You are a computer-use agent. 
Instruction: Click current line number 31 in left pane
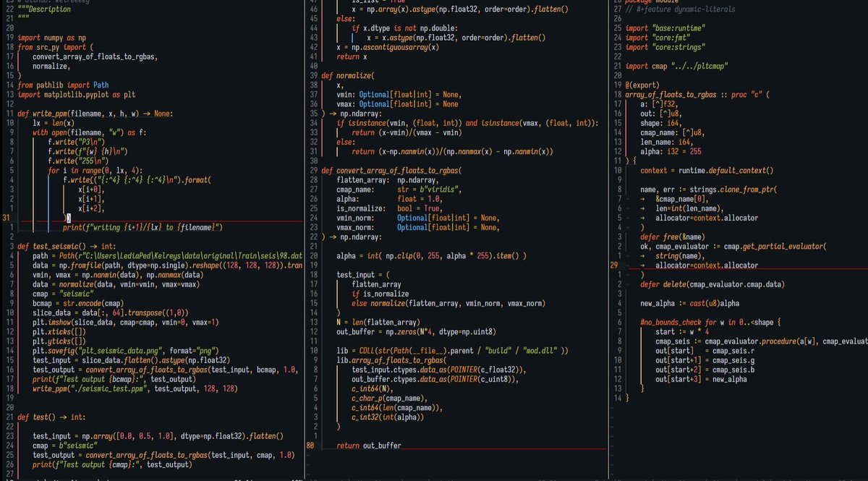pyautogui.click(x=6, y=217)
